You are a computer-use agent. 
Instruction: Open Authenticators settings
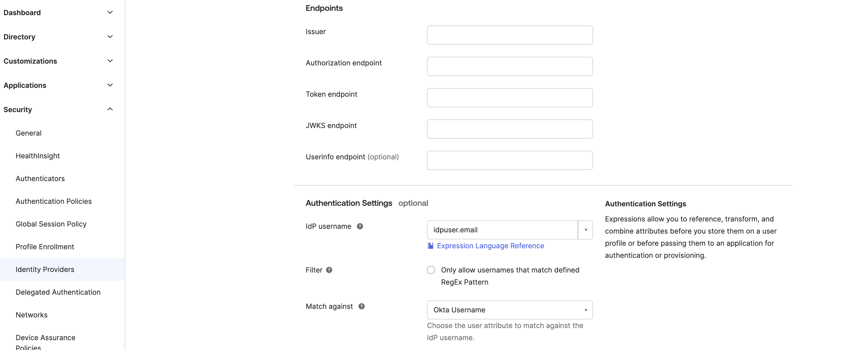(40, 178)
